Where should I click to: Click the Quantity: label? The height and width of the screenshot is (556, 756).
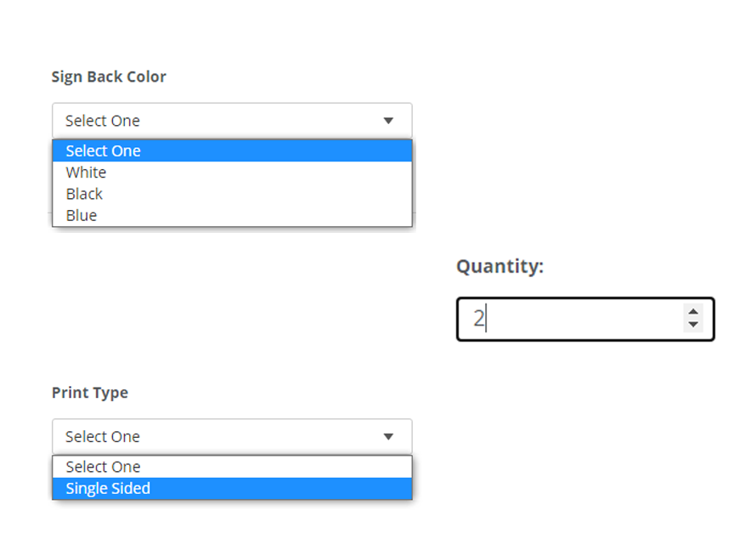(x=499, y=266)
